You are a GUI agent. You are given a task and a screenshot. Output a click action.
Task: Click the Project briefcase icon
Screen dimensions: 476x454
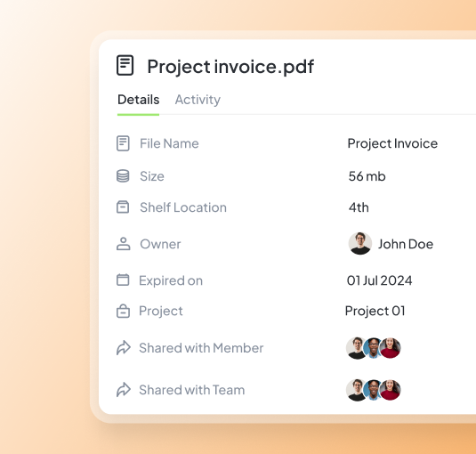coord(123,311)
